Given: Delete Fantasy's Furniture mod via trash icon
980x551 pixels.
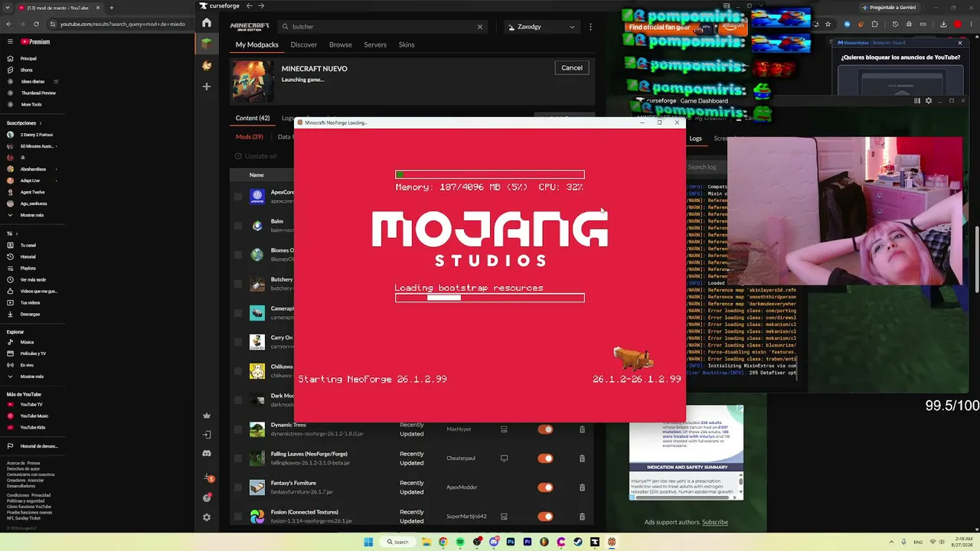Looking at the screenshot, I should pos(582,487).
